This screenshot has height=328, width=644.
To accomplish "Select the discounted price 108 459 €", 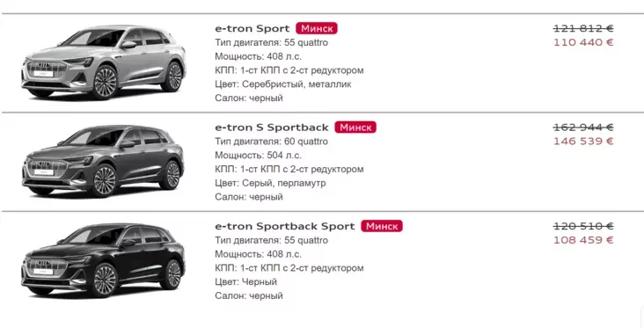I will click(x=583, y=241).
